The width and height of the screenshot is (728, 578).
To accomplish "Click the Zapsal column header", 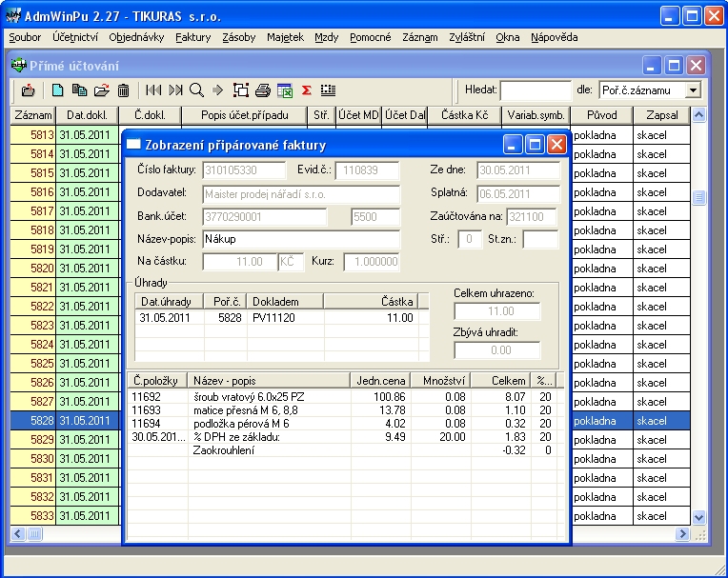I will point(661,115).
